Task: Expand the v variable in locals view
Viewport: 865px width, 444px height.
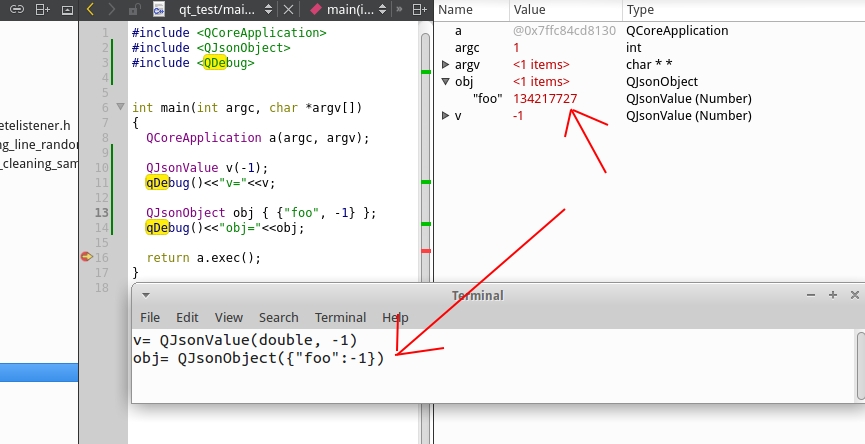Action: (446, 116)
